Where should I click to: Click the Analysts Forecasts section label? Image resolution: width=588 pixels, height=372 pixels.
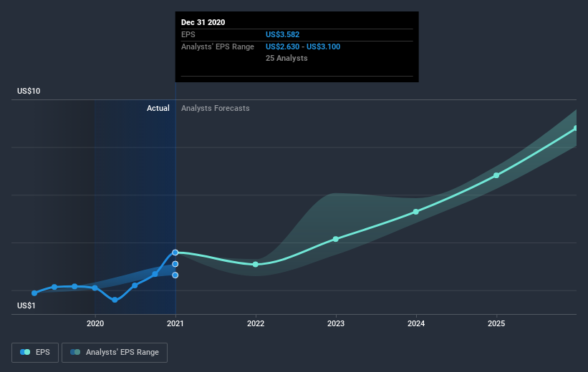[x=216, y=108]
